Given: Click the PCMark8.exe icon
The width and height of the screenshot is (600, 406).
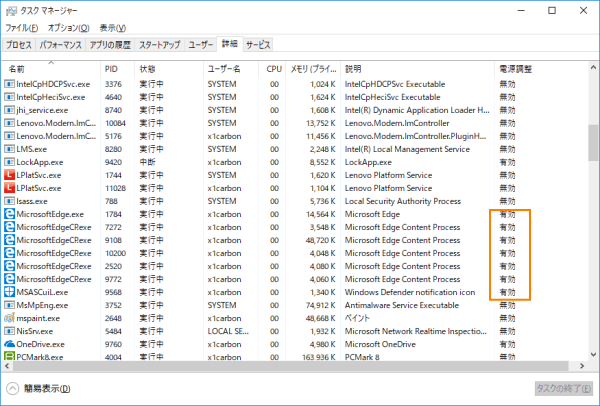Looking at the screenshot, I should tap(10, 356).
